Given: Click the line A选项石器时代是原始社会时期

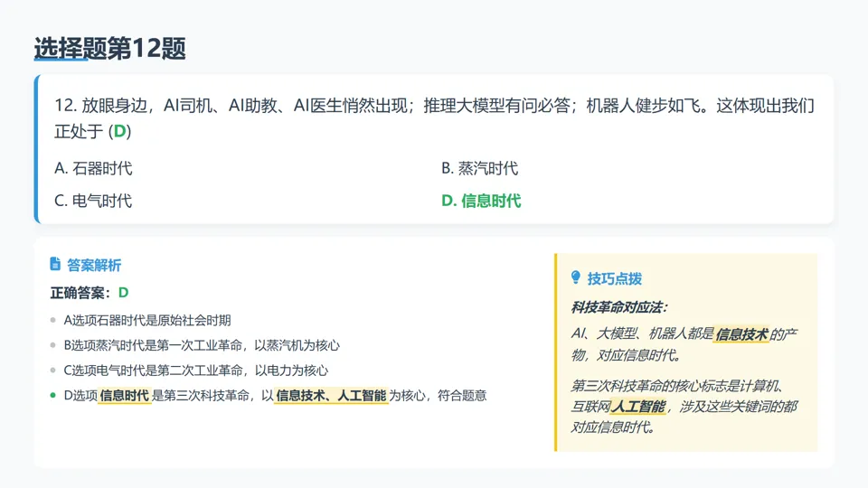Looking at the screenshot, I should (x=147, y=320).
